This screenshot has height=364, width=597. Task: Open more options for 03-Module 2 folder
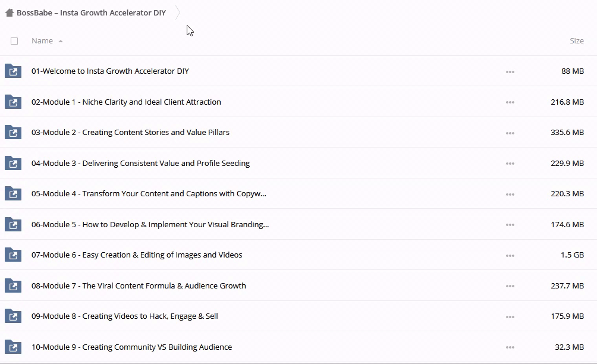point(510,133)
